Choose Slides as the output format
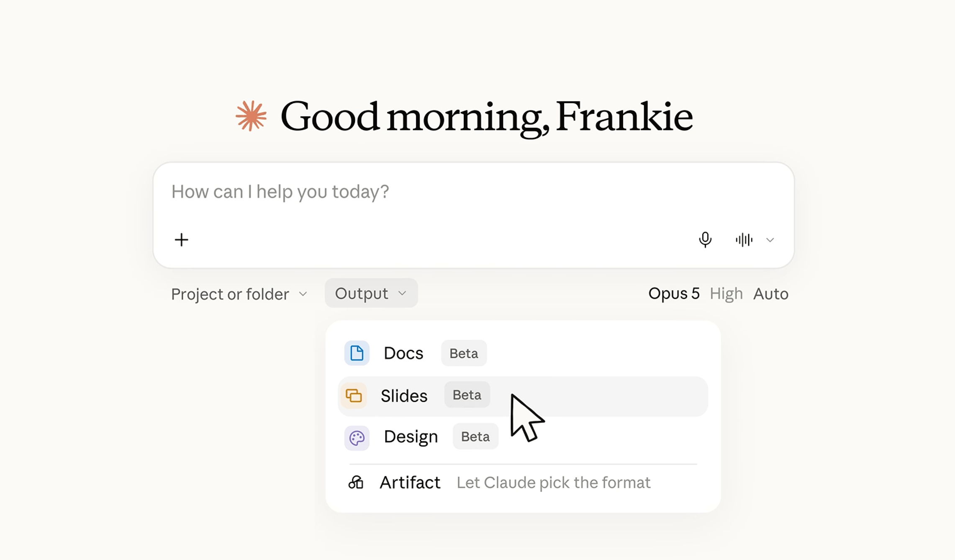The image size is (955, 560). tap(523, 396)
